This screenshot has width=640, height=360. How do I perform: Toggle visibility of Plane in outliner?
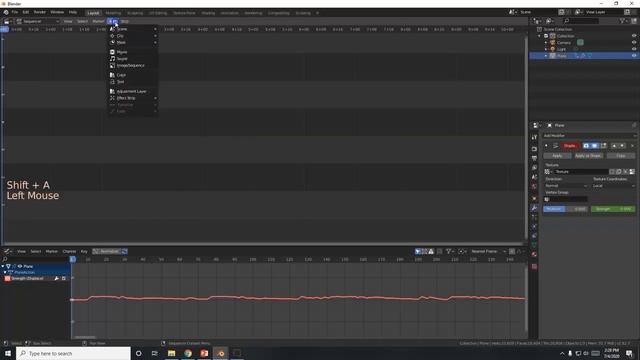point(634,56)
